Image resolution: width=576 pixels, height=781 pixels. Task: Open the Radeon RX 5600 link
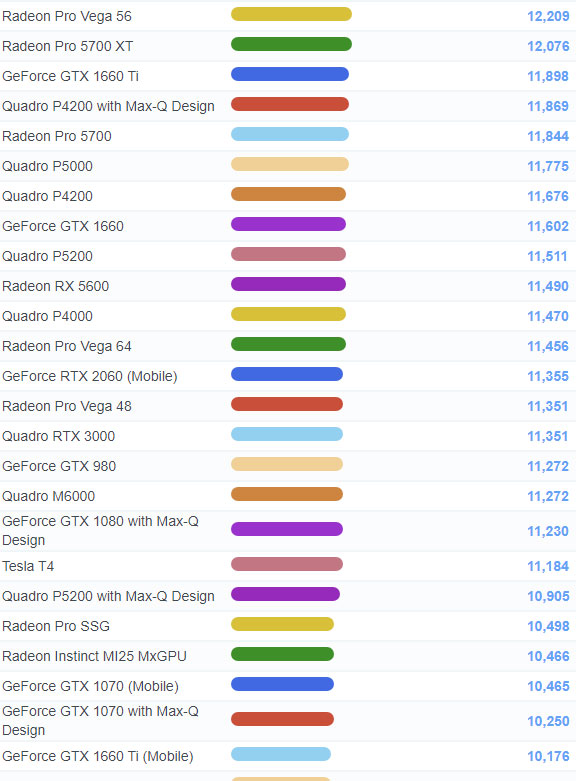coord(55,286)
